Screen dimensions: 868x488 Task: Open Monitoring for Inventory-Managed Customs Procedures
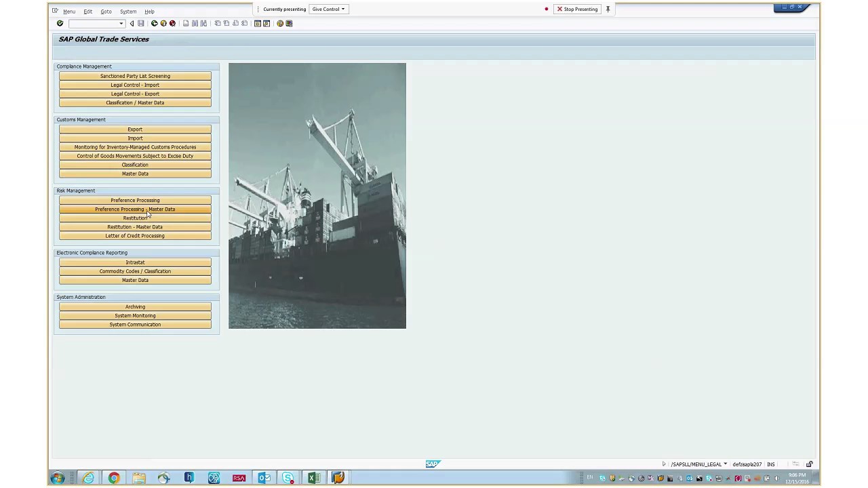point(135,146)
